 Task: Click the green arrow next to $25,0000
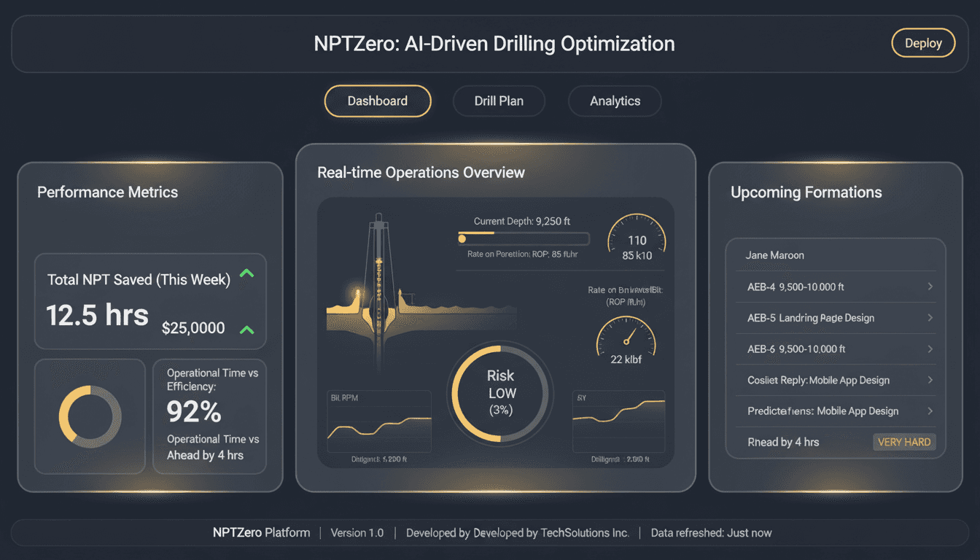point(246,330)
